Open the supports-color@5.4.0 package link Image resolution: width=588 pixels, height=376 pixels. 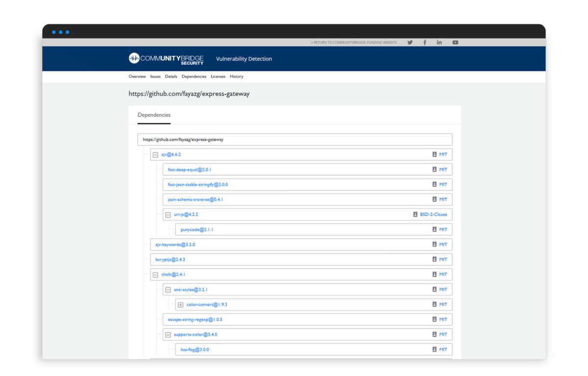[x=196, y=334]
